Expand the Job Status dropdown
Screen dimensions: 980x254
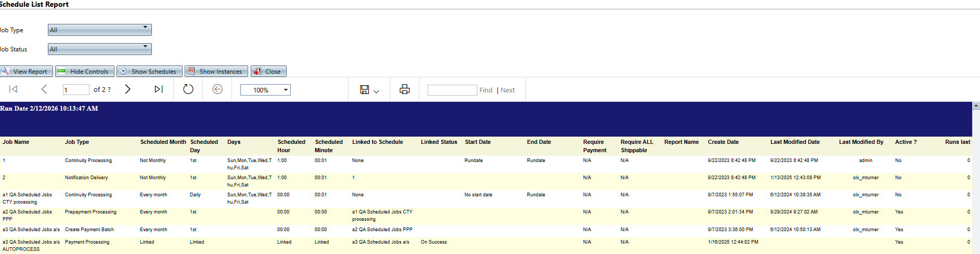[99, 49]
